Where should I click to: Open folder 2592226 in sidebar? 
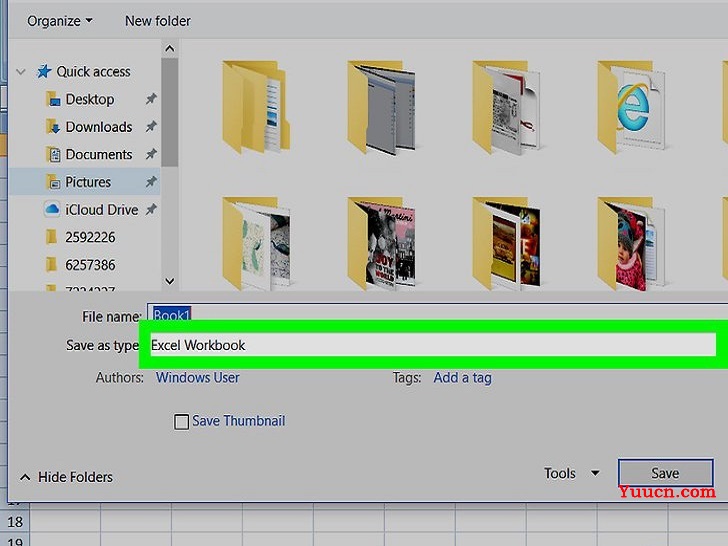click(x=90, y=237)
